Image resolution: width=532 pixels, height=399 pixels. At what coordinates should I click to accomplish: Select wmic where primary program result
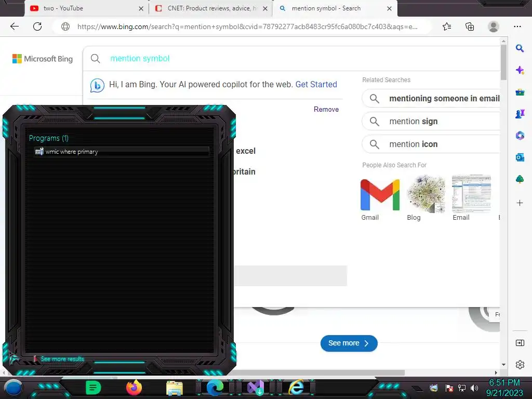point(122,152)
